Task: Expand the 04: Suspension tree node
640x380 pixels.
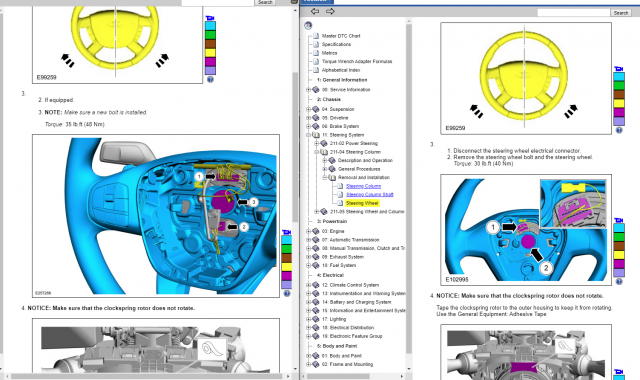Action: [x=309, y=109]
